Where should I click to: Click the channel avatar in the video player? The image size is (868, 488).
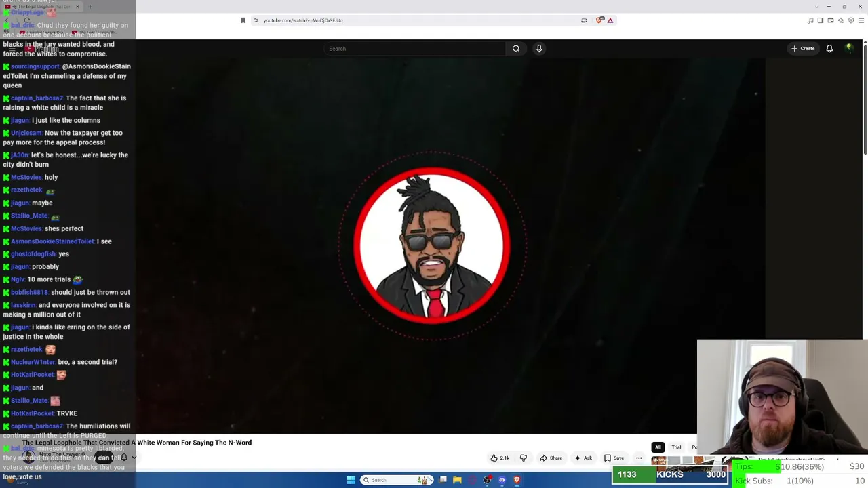(433, 245)
